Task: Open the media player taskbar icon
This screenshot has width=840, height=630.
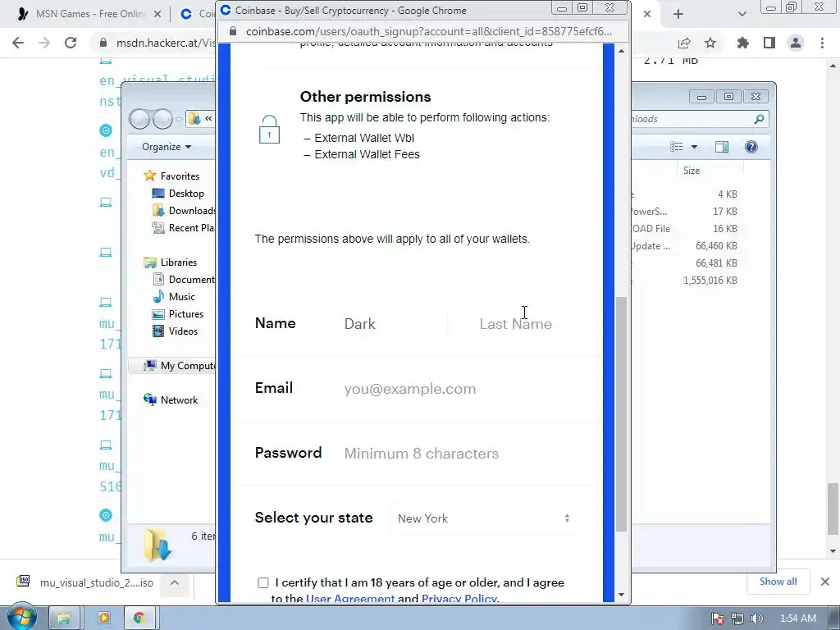Action: click(x=103, y=619)
